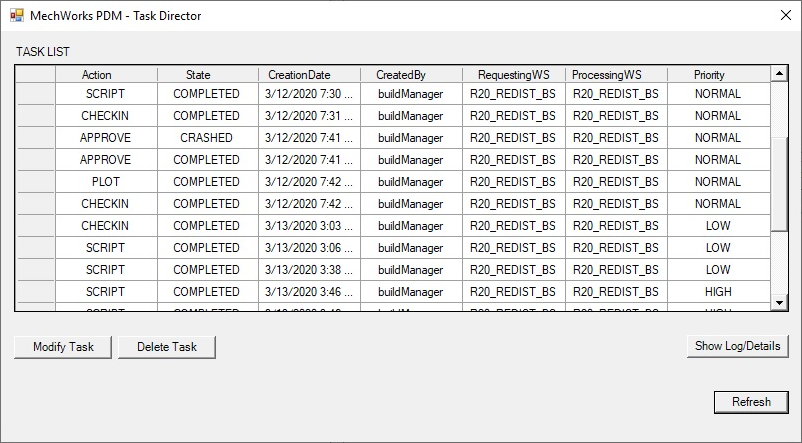Close the Task Director window
This screenshot has width=802, height=443.
pyautogui.click(x=786, y=15)
